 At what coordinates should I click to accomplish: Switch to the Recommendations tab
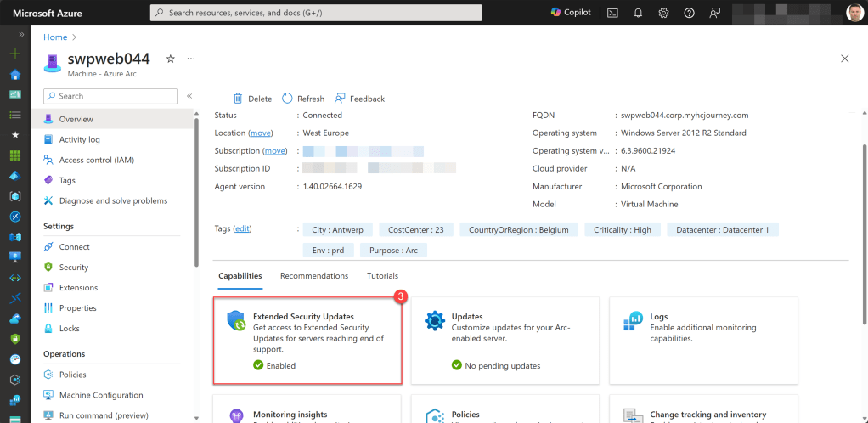coord(314,276)
